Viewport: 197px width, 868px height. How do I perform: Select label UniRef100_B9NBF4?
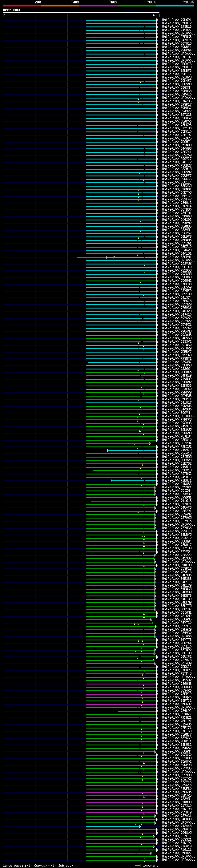coord(176,47)
